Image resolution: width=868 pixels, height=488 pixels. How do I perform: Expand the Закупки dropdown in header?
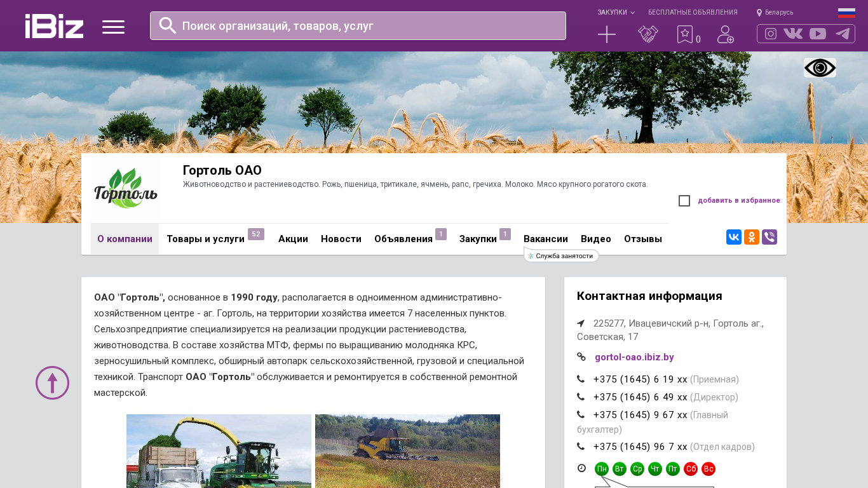pyautogui.click(x=616, y=13)
